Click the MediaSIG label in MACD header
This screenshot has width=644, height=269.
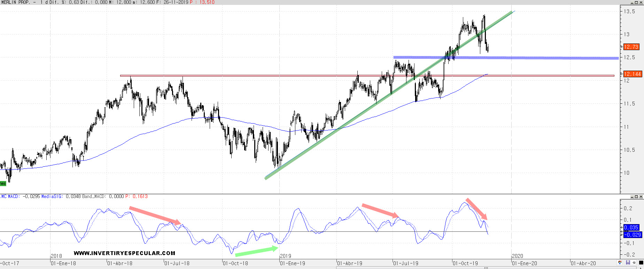(52, 197)
